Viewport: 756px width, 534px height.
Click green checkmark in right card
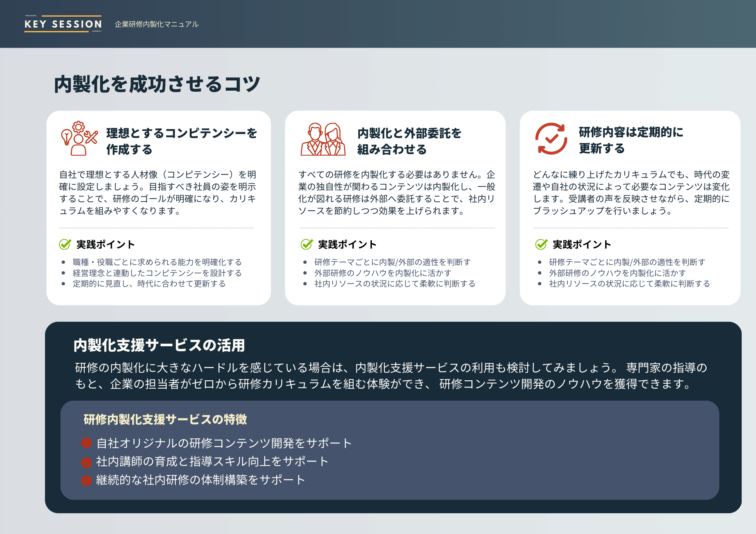(x=541, y=244)
